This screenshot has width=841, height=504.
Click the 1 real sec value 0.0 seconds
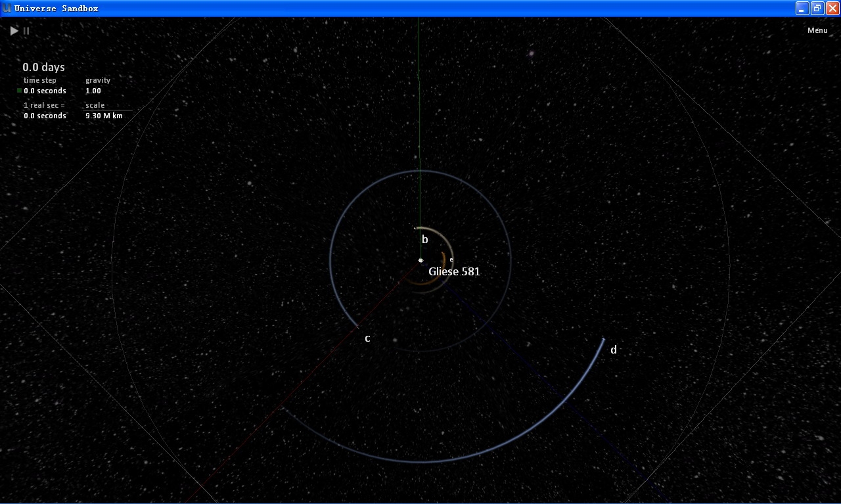click(45, 116)
